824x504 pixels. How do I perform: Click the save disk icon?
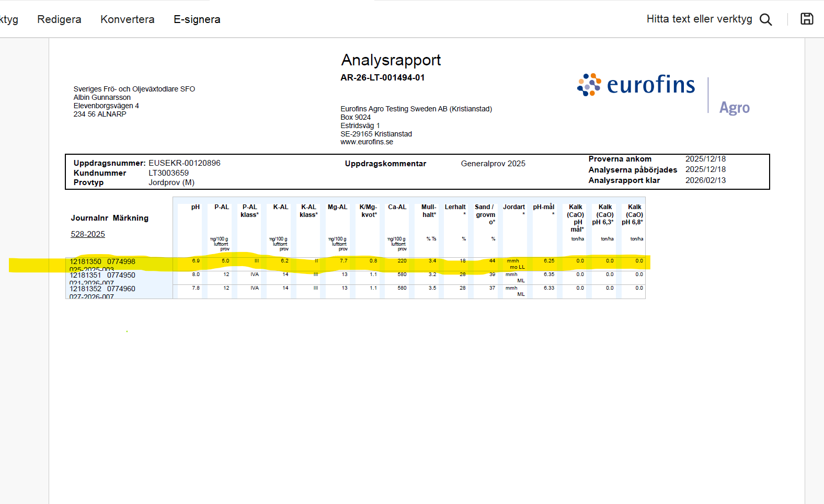coord(807,19)
